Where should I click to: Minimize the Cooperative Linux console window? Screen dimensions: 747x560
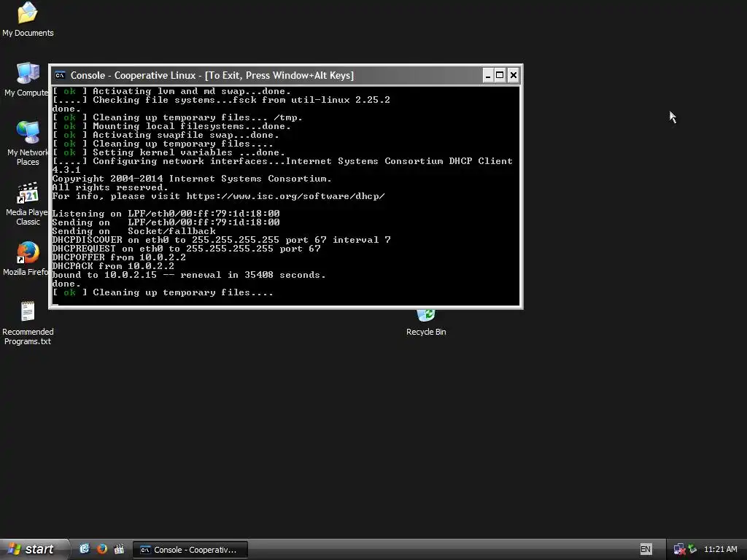[488, 75]
